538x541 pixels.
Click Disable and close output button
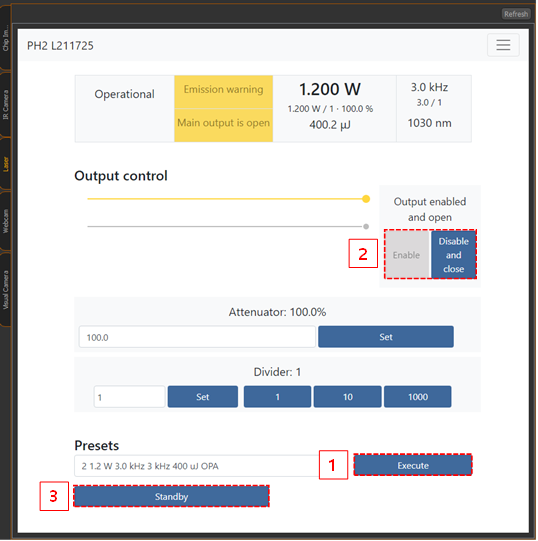pyautogui.click(x=453, y=255)
